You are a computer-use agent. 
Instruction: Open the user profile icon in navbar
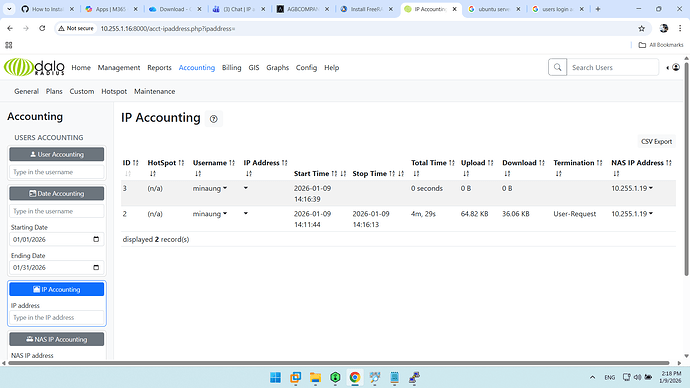pyautogui.click(x=676, y=67)
